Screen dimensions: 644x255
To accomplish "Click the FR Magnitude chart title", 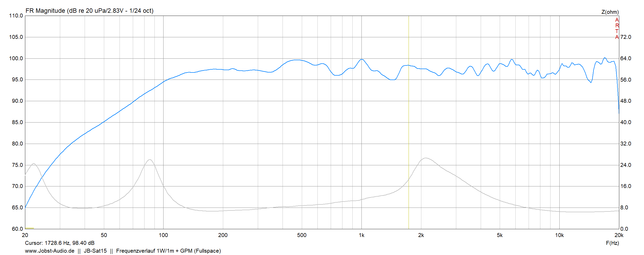I will pos(89,11).
